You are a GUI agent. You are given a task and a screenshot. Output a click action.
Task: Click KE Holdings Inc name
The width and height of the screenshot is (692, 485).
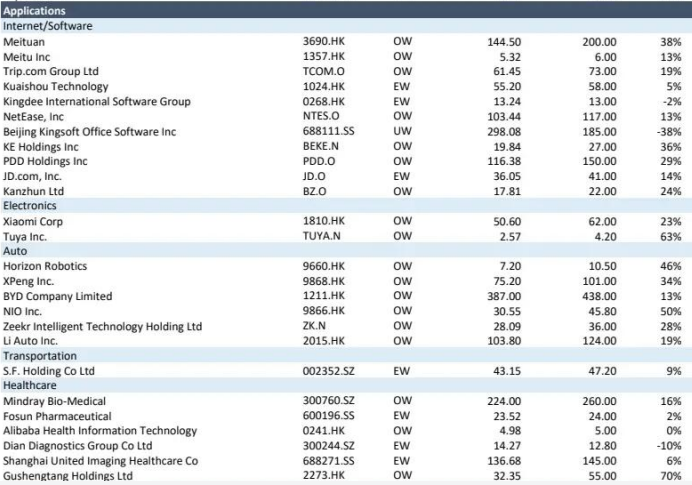coord(41,147)
